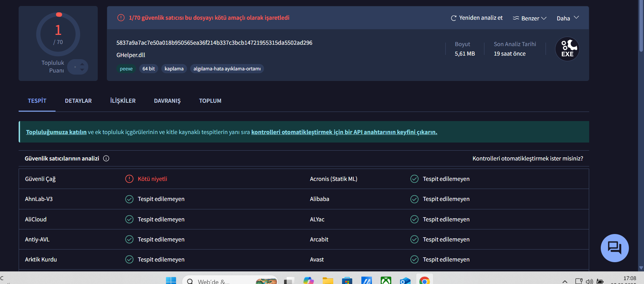Click the AliCloud vendor name
Image resolution: width=644 pixels, height=284 pixels.
36,219
